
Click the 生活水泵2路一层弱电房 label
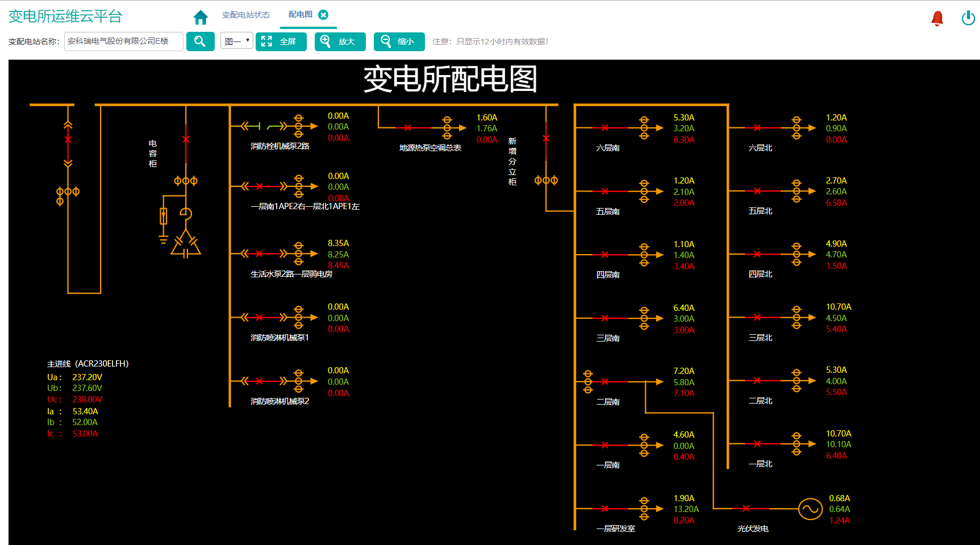[x=291, y=274]
